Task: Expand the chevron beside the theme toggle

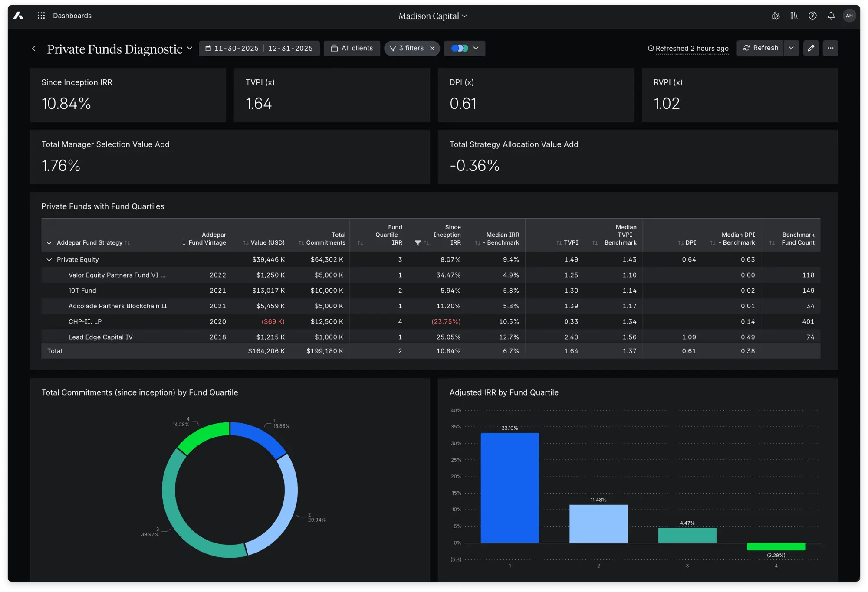Action: [x=476, y=48]
